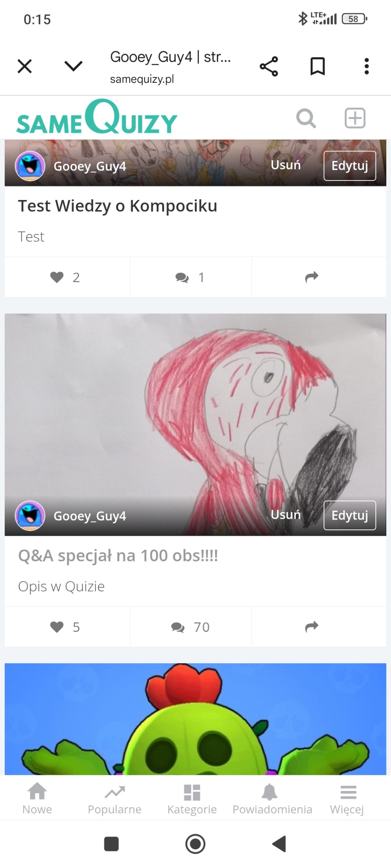391x868 pixels.
Task: Open comments on Test Wiedzy o Kompociku
Action: 191,277
